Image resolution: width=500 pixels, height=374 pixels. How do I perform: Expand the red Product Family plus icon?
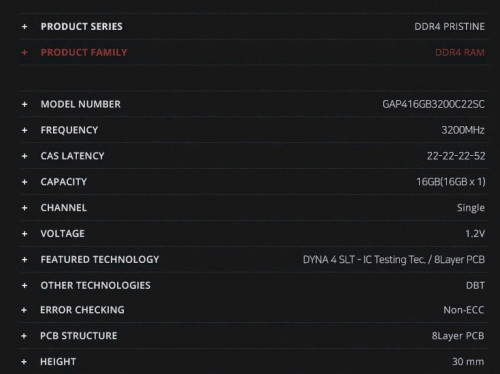pyautogui.click(x=24, y=52)
